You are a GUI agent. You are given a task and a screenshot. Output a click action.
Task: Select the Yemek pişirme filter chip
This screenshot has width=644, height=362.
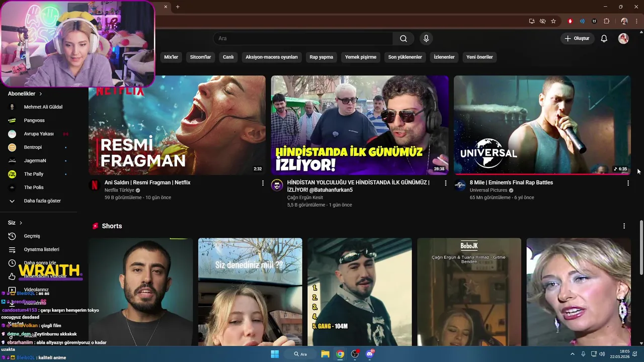tap(361, 57)
